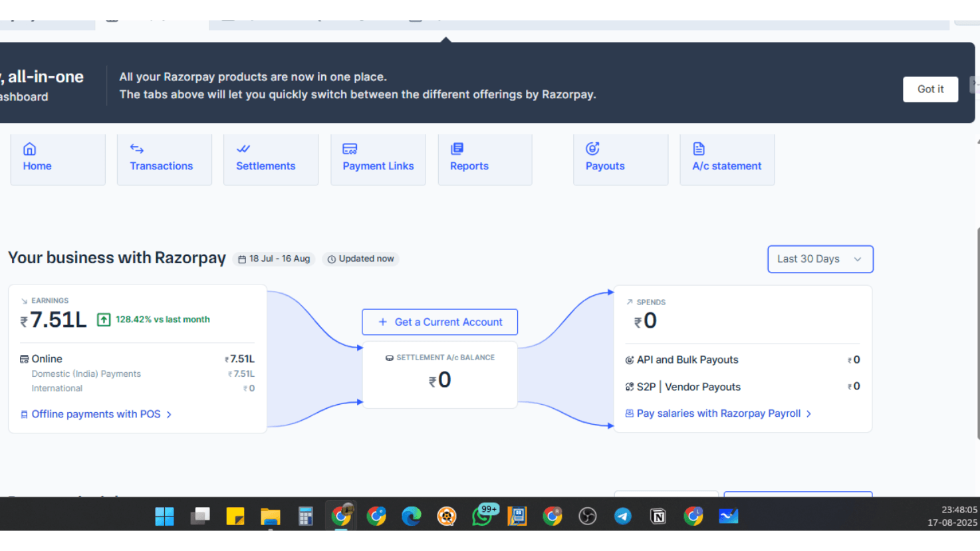View the A/c statement tile
The width and height of the screenshot is (980, 551).
727,159
